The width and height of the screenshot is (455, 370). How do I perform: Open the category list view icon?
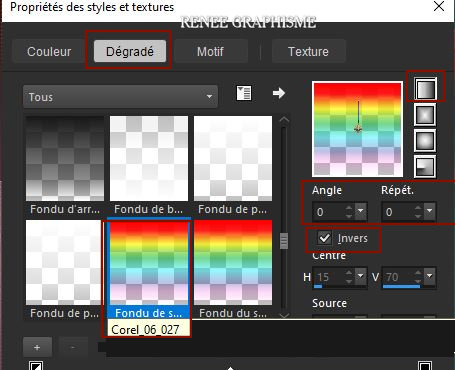[x=244, y=93]
